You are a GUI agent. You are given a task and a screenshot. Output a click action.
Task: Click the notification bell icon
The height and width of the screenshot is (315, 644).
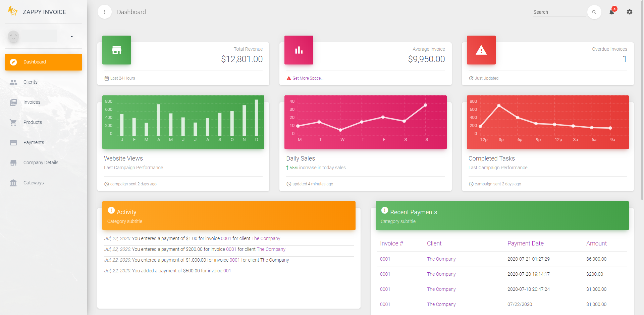tap(612, 12)
